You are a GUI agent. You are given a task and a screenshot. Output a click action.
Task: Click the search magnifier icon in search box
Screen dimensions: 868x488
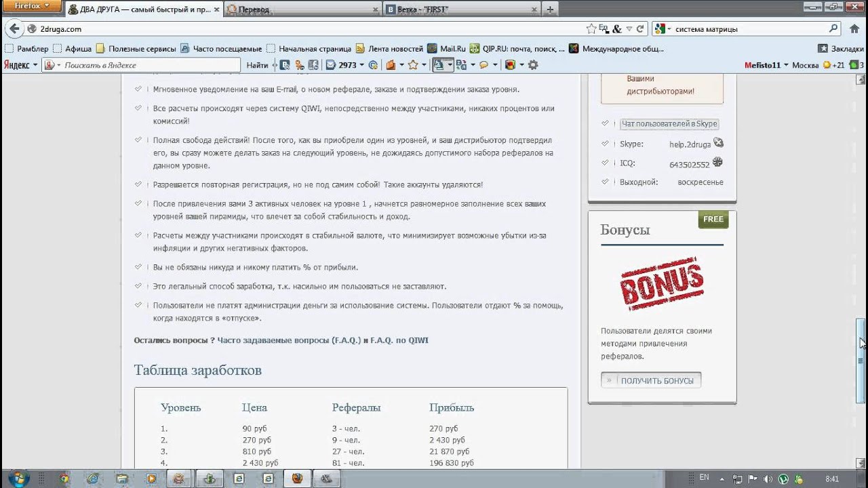click(x=833, y=29)
